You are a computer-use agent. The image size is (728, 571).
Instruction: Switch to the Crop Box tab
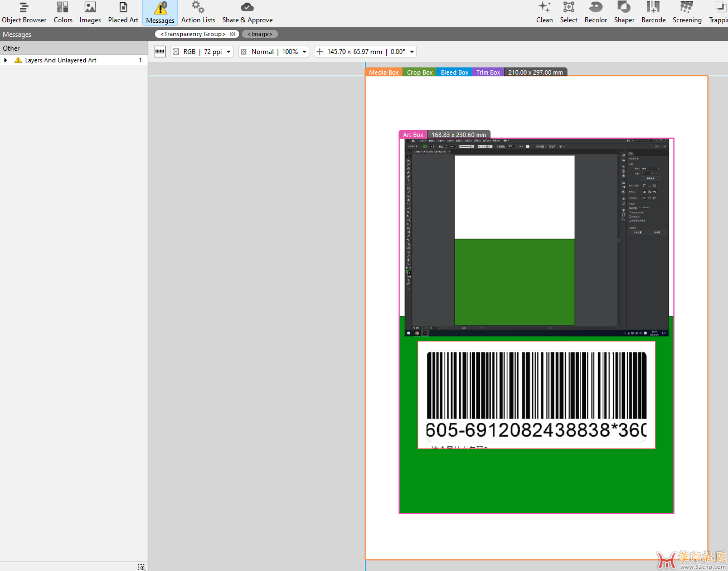tap(420, 72)
